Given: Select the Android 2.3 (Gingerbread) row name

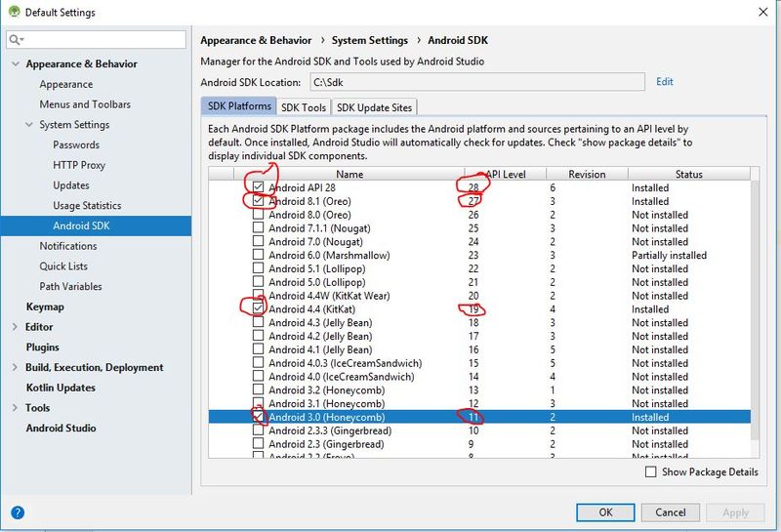Looking at the screenshot, I should coord(326,444).
